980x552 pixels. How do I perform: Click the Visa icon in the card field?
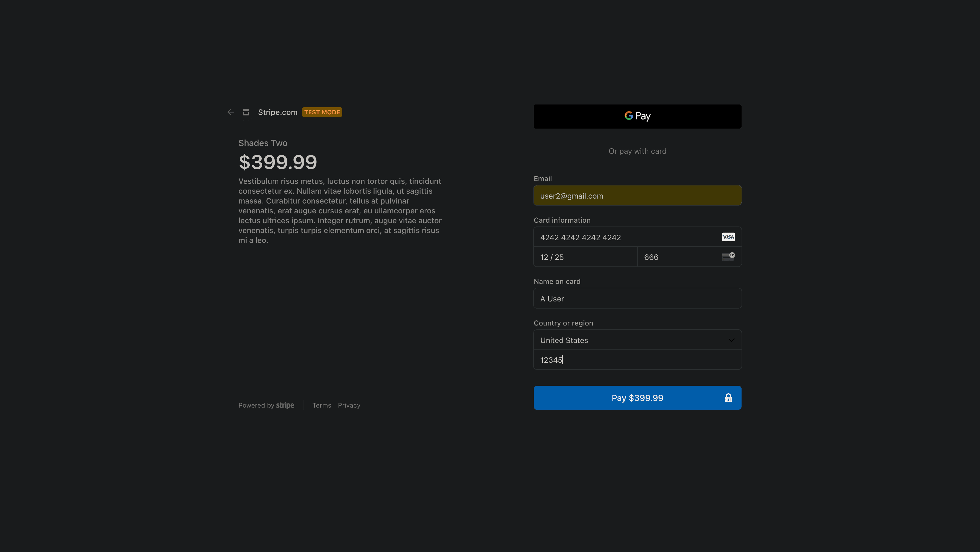coord(728,237)
